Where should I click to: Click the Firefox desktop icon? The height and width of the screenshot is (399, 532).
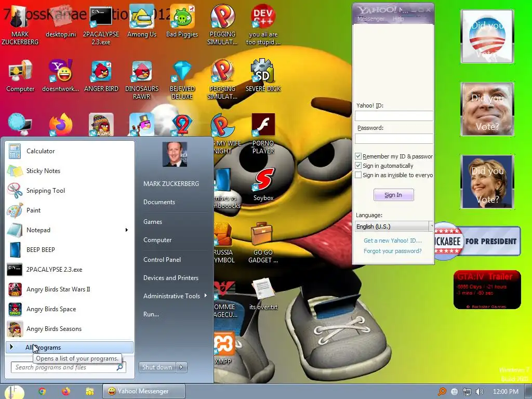pyautogui.click(x=61, y=125)
